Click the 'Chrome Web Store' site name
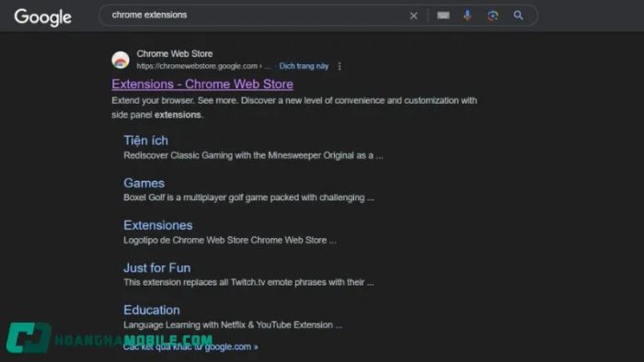Image resolution: width=644 pixels, height=362 pixels. pos(175,53)
